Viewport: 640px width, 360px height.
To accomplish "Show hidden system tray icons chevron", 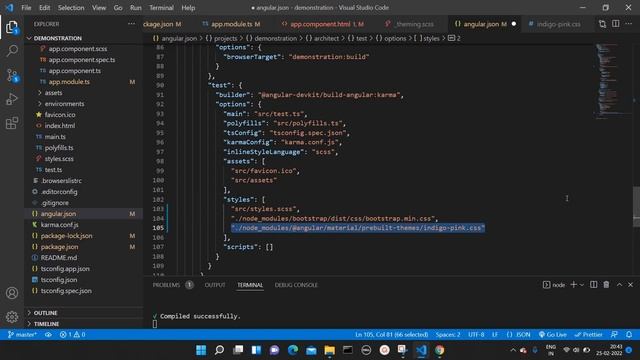I will [513, 350].
